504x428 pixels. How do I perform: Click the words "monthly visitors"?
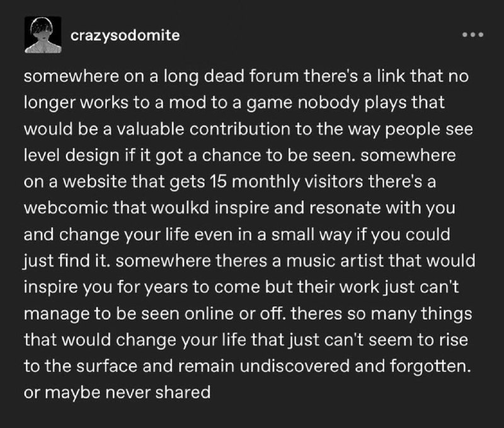pyautogui.click(x=297, y=182)
